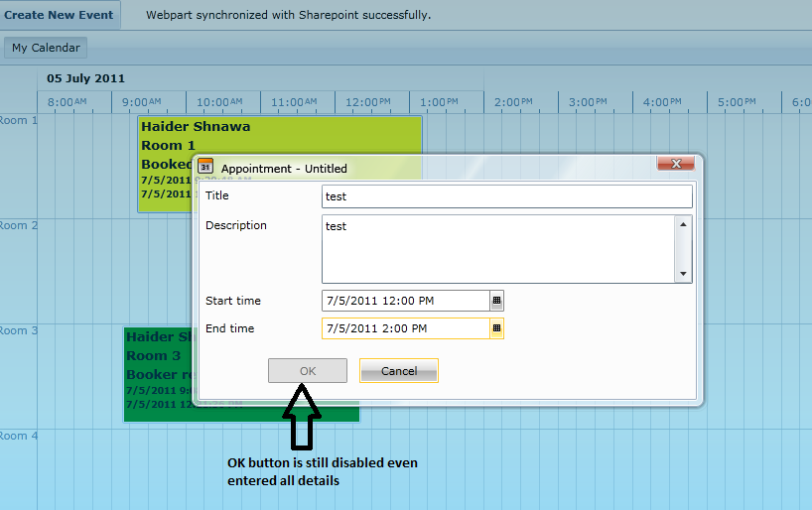The height and width of the screenshot is (510, 812).
Task: Click the OK button
Action: (x=308, y=371)
